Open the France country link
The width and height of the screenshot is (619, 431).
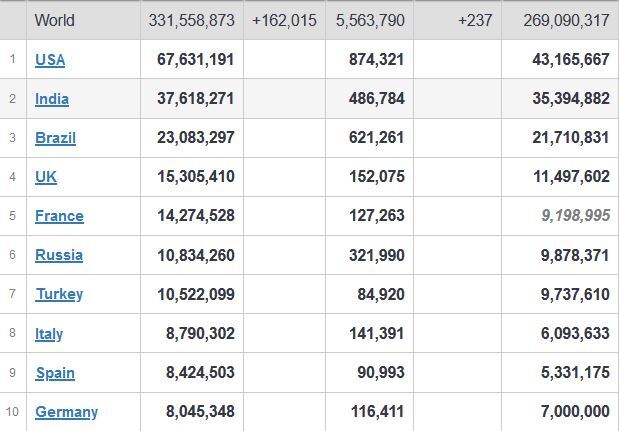coord(59,216)
